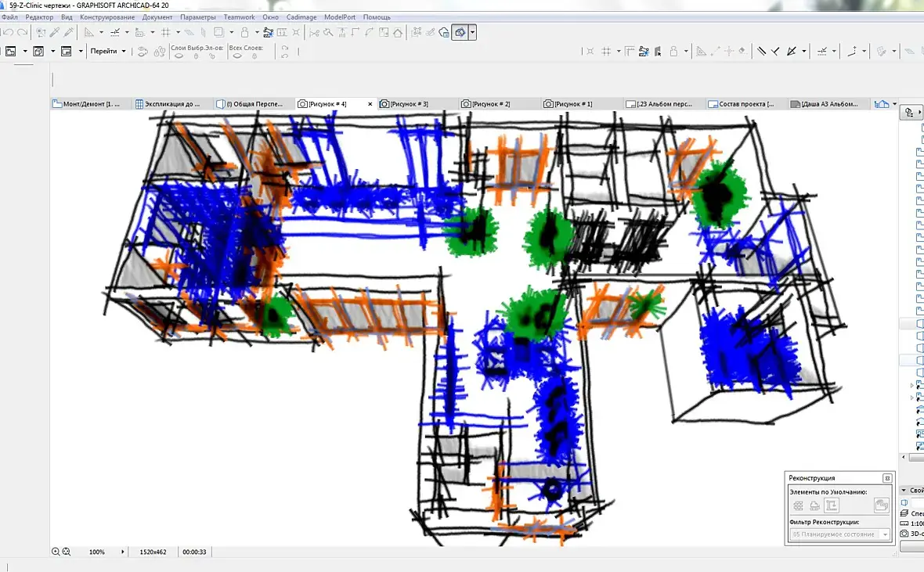Switch to the Даша А3 Альбом tab
This screenshot has height=572, width=924.
point(828,103)
